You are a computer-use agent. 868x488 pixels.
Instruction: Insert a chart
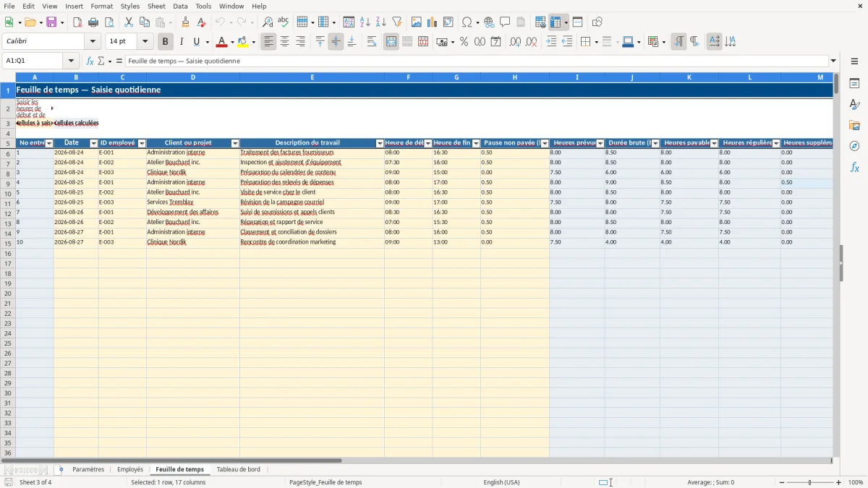(x=433, y=22)
